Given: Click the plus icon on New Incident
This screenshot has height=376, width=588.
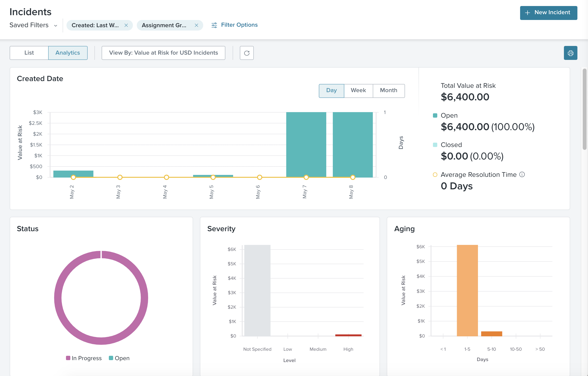Looking at the screenshot, I should (x=527, y=13).
